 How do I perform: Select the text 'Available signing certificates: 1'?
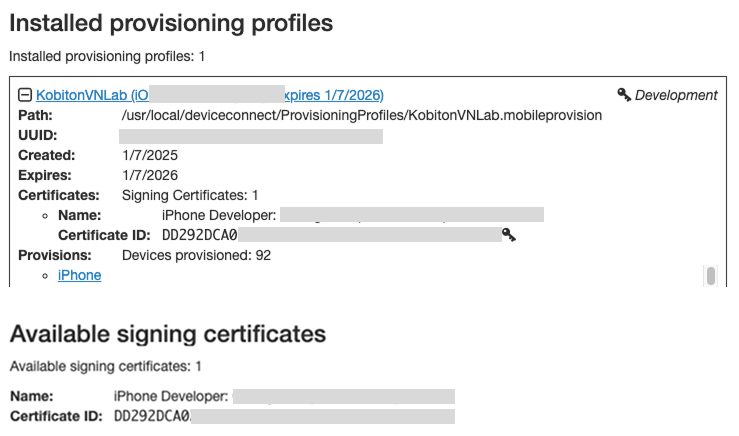pos(106,366)
